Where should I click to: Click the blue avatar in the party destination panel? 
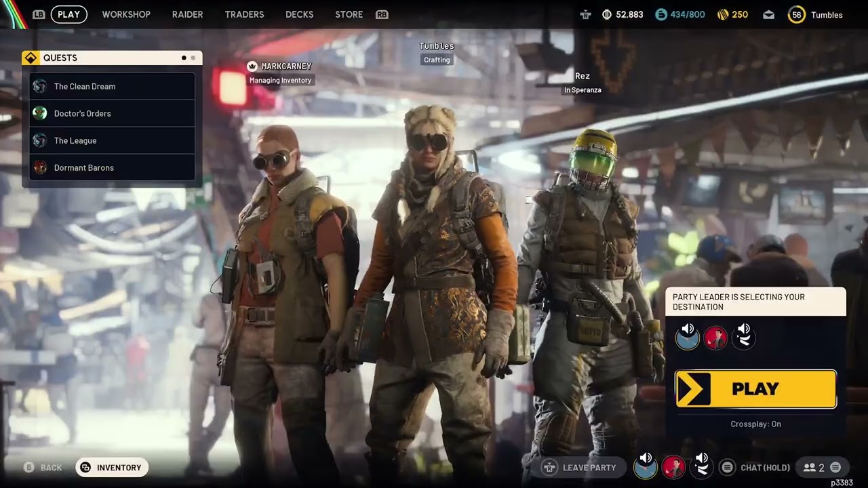tap(688, 337)
